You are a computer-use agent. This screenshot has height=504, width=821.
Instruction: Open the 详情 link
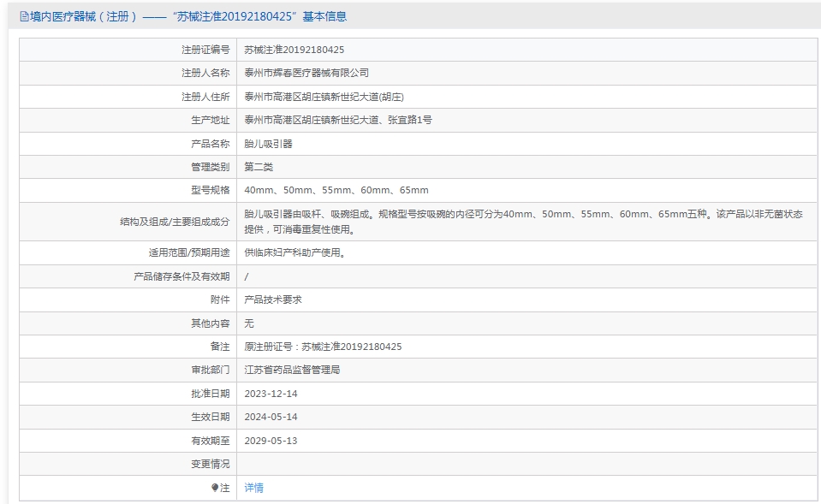(254, 488)
